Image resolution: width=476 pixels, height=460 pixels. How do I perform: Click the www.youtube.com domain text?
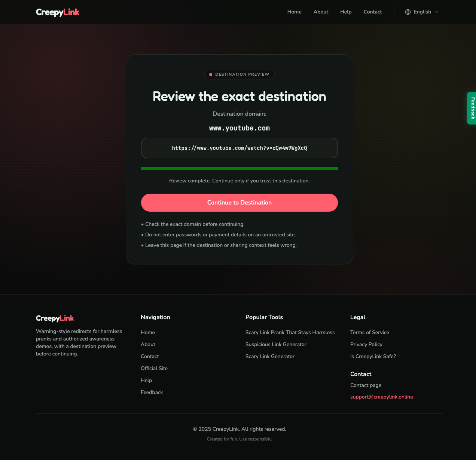click(x=239, y=128)
